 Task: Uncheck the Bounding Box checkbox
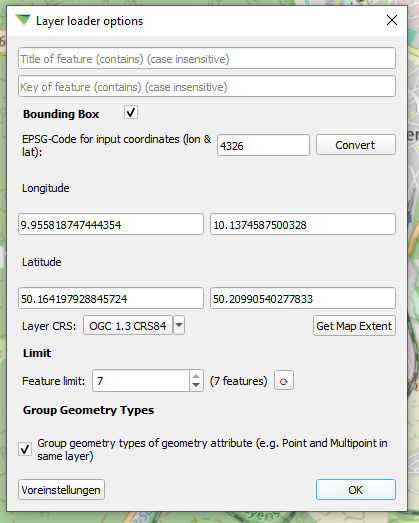click(x=131, y=112)
